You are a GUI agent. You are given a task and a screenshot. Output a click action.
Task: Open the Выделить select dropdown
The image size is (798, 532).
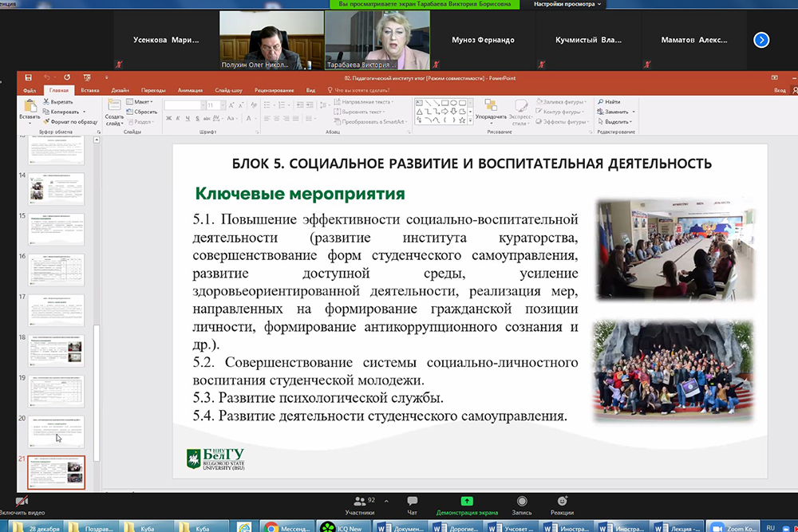[616, 122]
